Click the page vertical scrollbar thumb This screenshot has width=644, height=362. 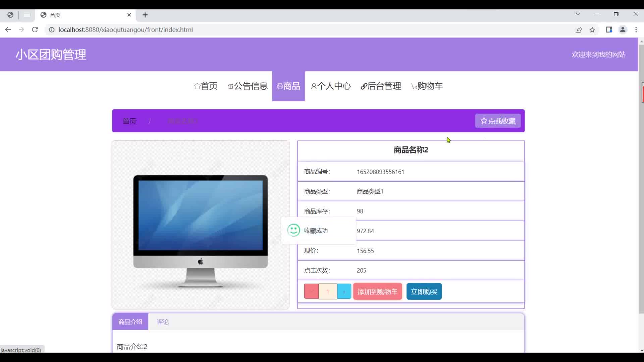[x=641, y=179]
